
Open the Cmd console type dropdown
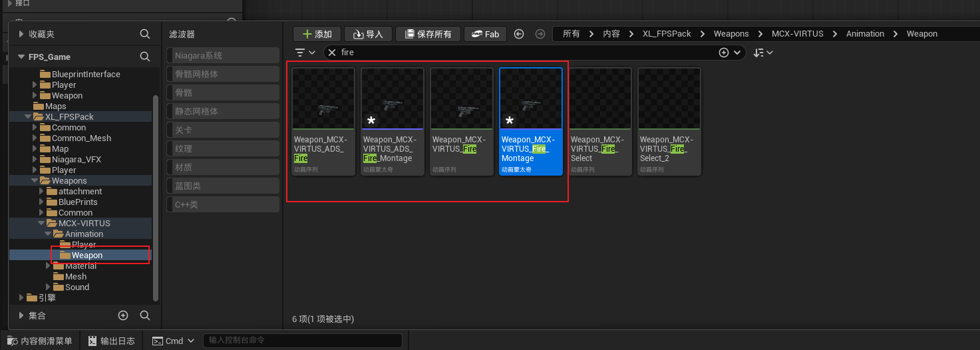pos(174,341)
